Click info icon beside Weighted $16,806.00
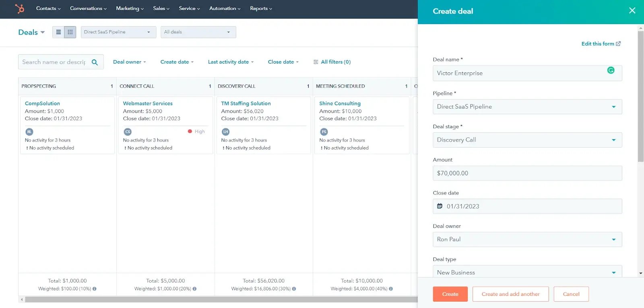644x308 pixels. tap(294, 289)
